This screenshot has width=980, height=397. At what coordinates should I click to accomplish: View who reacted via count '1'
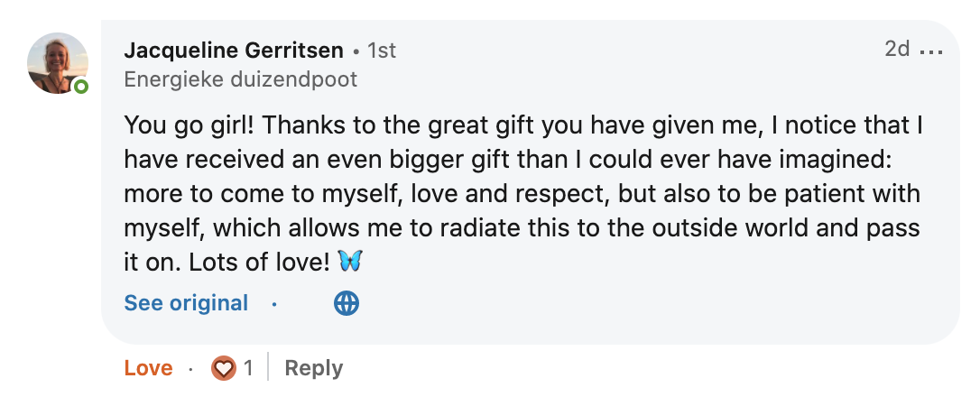coord(248,368)
